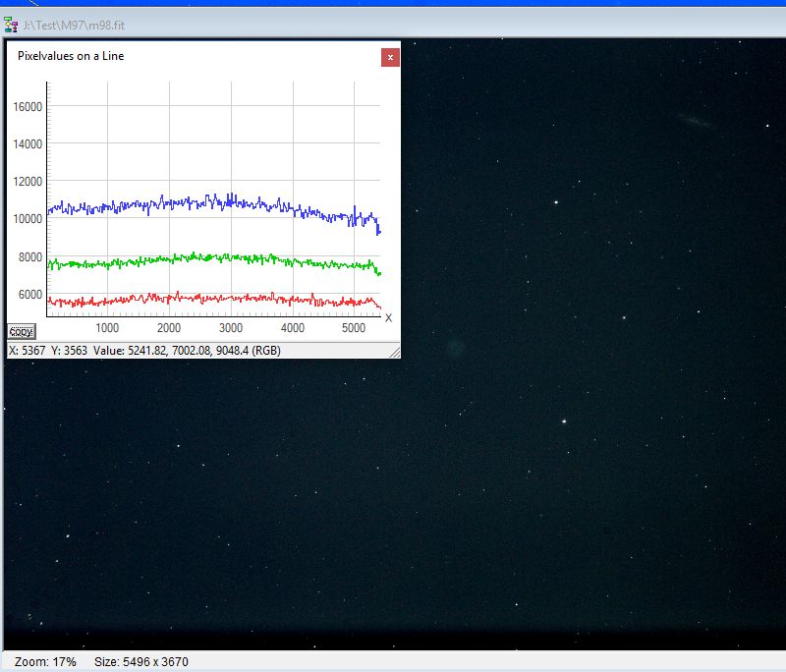Viewport: 786px width, 672px height.
Task: Click the application icon beside the m98.fit title
Action: click(12, 24)
